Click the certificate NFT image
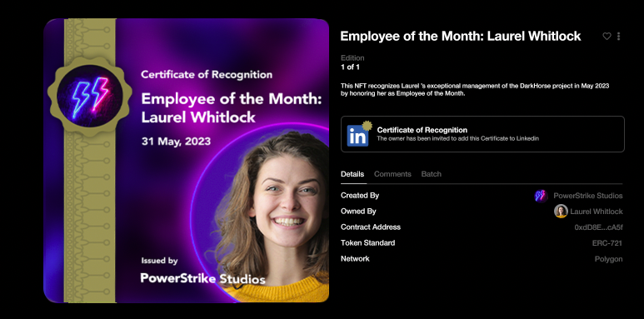This screenshot has width=644, height=319. point(186,161)
